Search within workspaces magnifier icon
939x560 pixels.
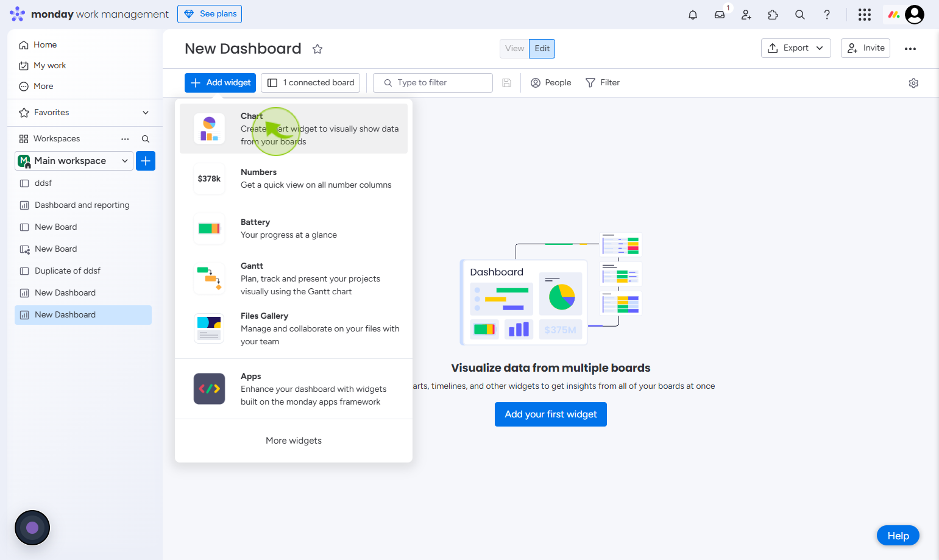[146, 139]
